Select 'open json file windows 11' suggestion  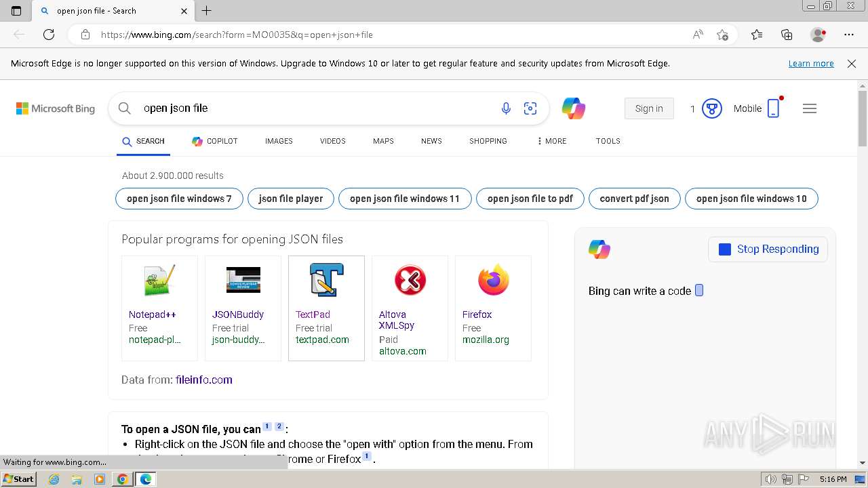405,199
